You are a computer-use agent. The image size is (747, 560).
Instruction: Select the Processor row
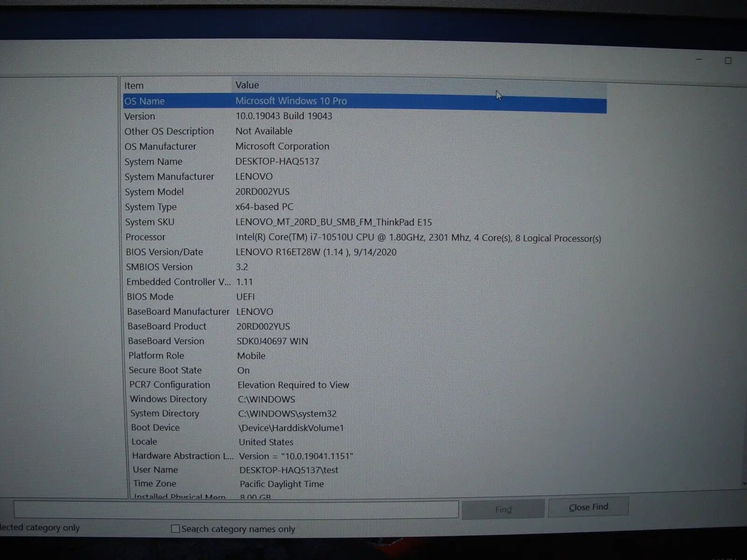[365, 237]
